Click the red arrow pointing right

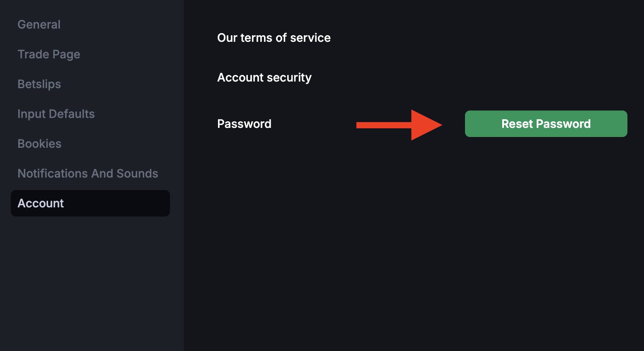399,125
